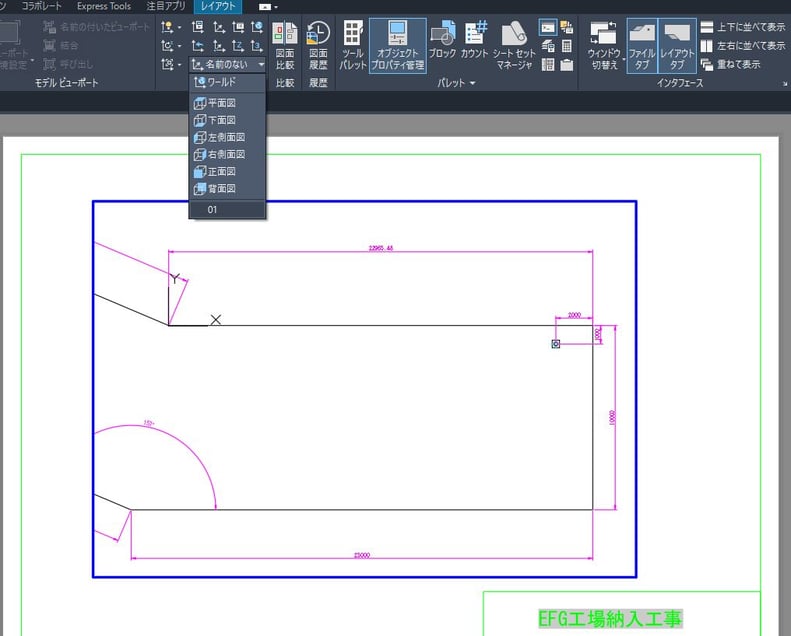Switch to the コラボレート ribbon tab
The image size is (791, 636).
point(41,7)
